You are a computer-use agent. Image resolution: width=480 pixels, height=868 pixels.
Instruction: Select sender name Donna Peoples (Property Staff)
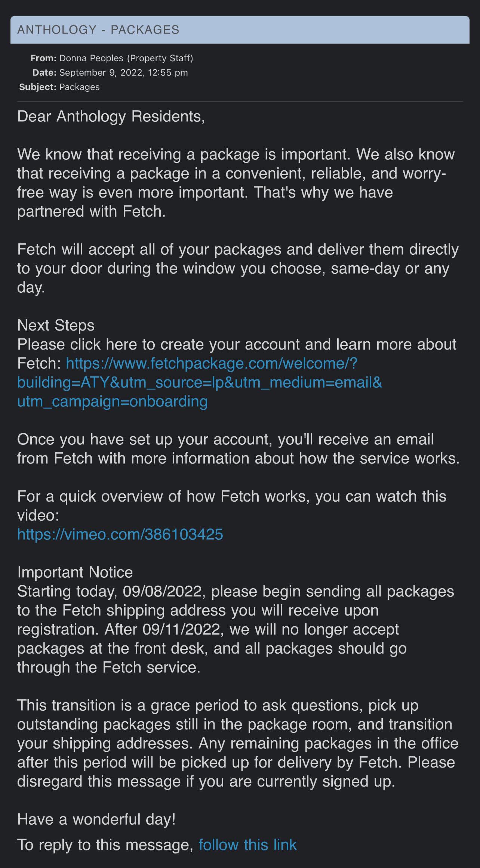click(x=126, y=58)
